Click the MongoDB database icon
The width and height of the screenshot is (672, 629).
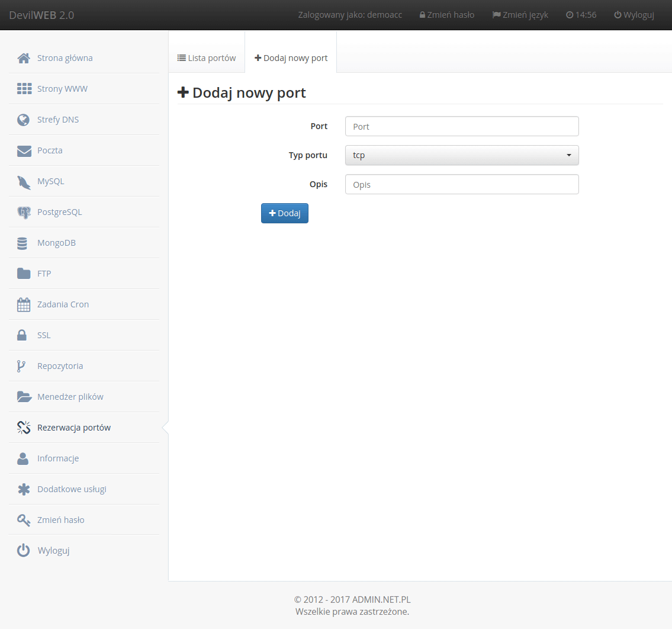pos(22,243)
